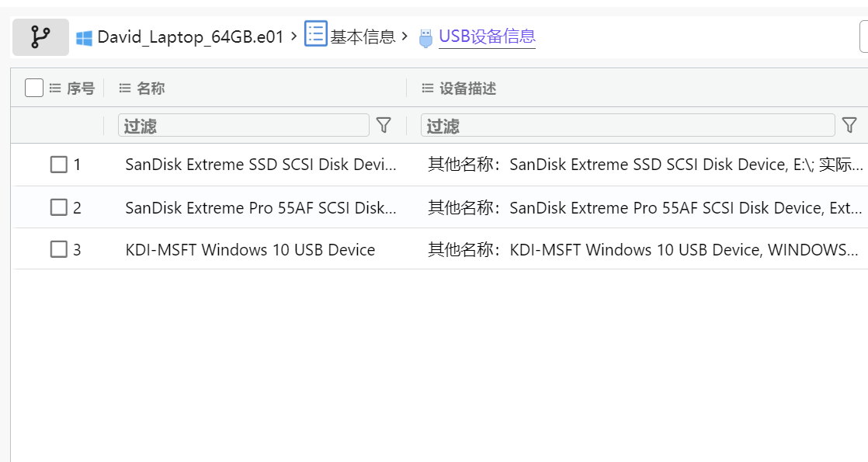Open the filter funnel icon in 名称 column

[384, 125]
